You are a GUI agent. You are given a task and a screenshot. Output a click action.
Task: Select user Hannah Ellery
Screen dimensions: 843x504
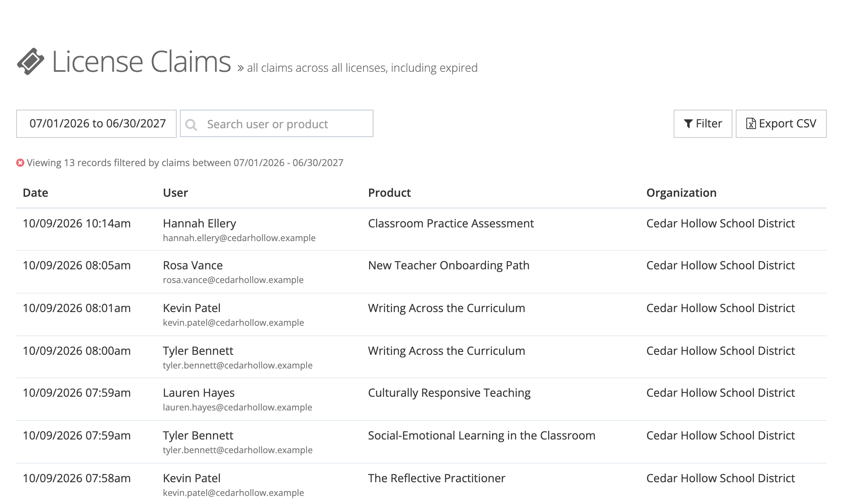[199, 223]
